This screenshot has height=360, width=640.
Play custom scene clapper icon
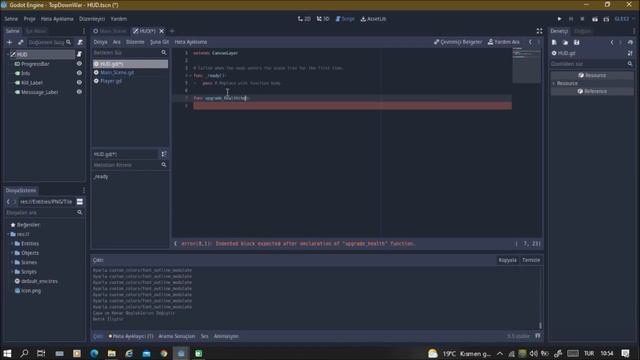(x=606, y=19)
